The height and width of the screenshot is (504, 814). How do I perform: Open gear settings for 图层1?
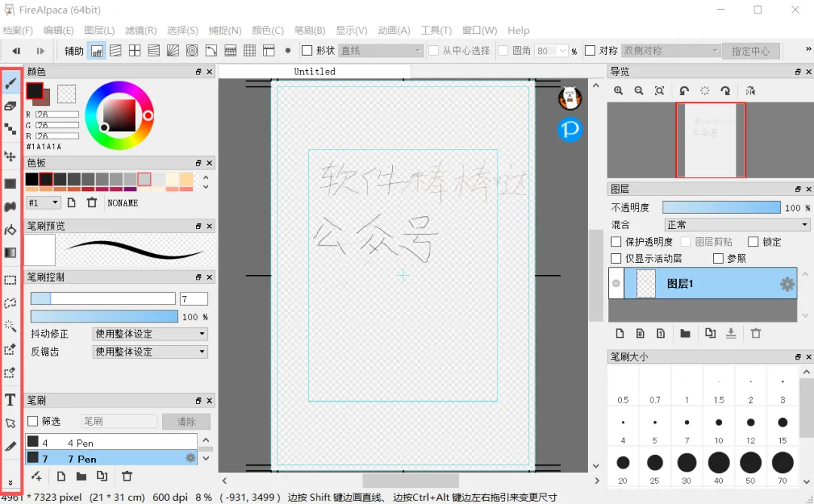(x=787, y=284)
